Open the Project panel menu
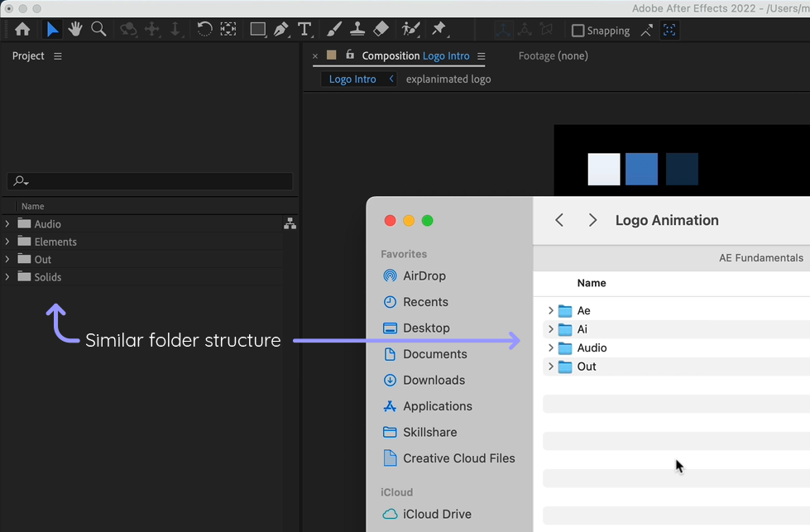The height and width of the screenshot is (532, 810). pos(56,55)
